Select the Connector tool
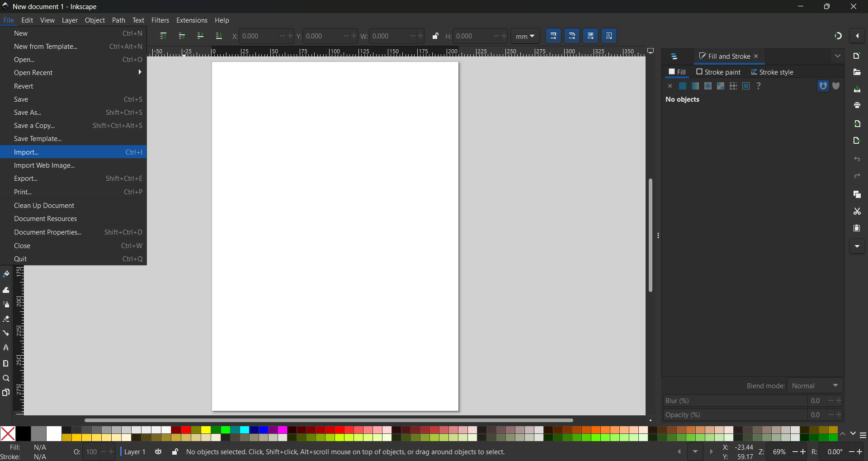 (6, 334)
